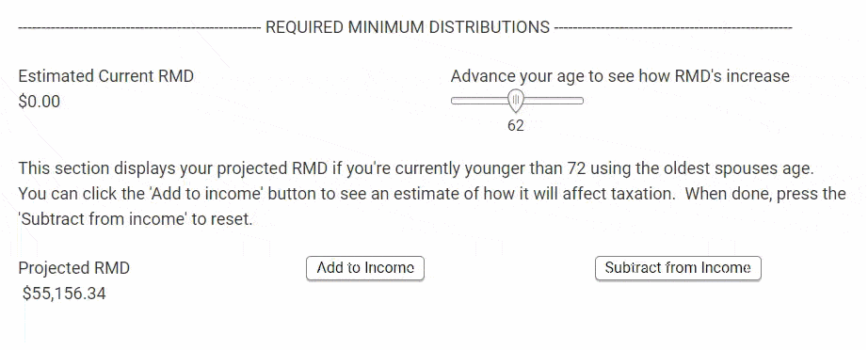Select the $0.00 current RMD amount
This screenshot has width=868, height=350.
pos(40,103)
